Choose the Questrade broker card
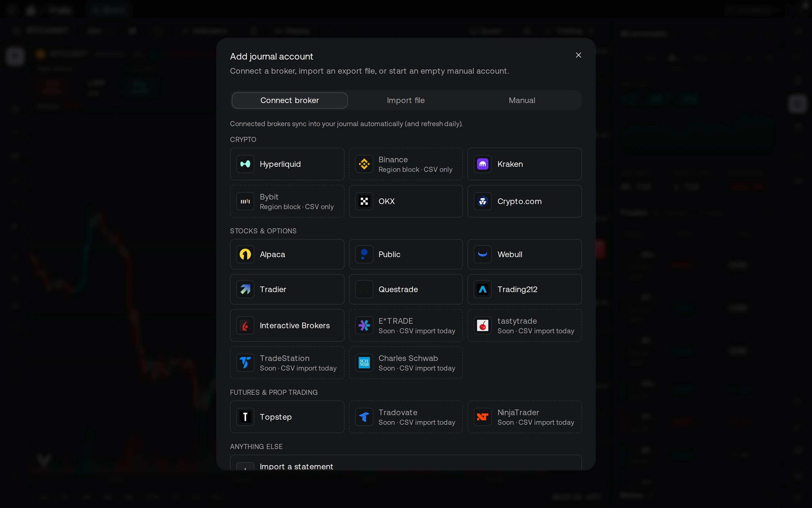Screen dimensions: 812x508 pos(406,289)
